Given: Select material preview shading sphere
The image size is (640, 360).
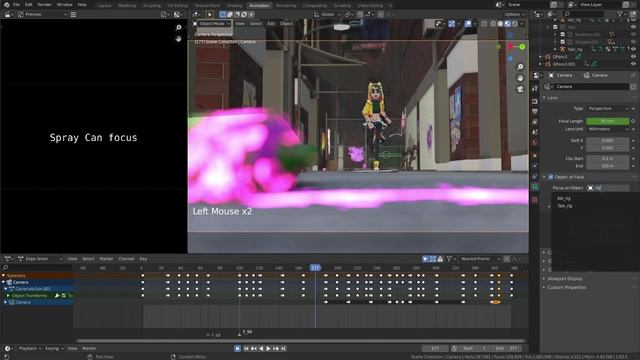Looking at the screenshot, I should (x=507, y=24).
